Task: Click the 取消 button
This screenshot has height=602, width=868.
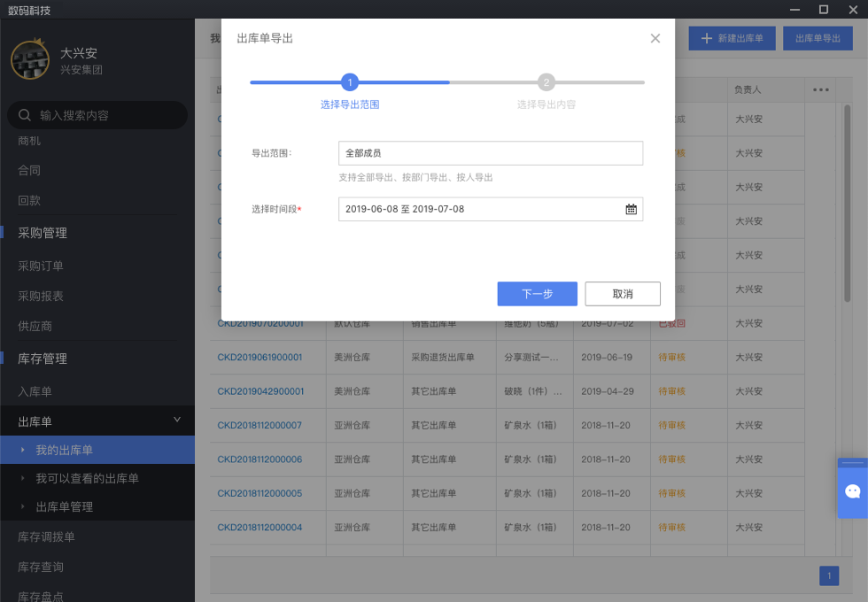Action: (622, 294)
